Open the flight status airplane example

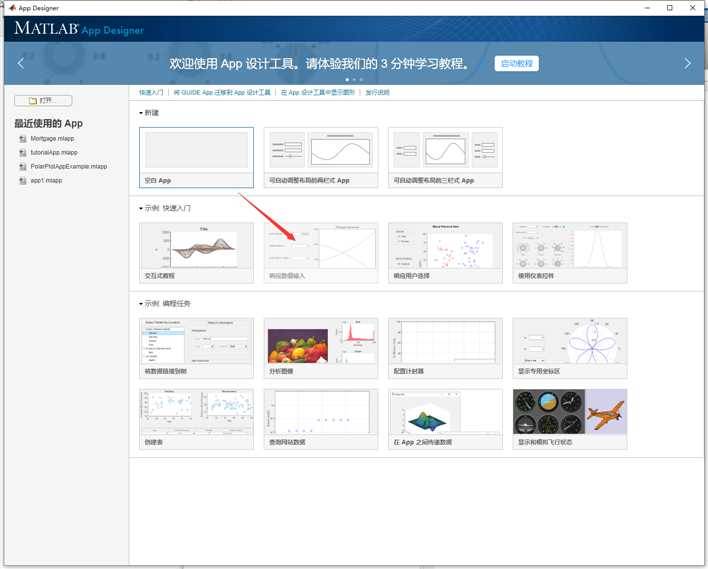click(x=570, y=419)
